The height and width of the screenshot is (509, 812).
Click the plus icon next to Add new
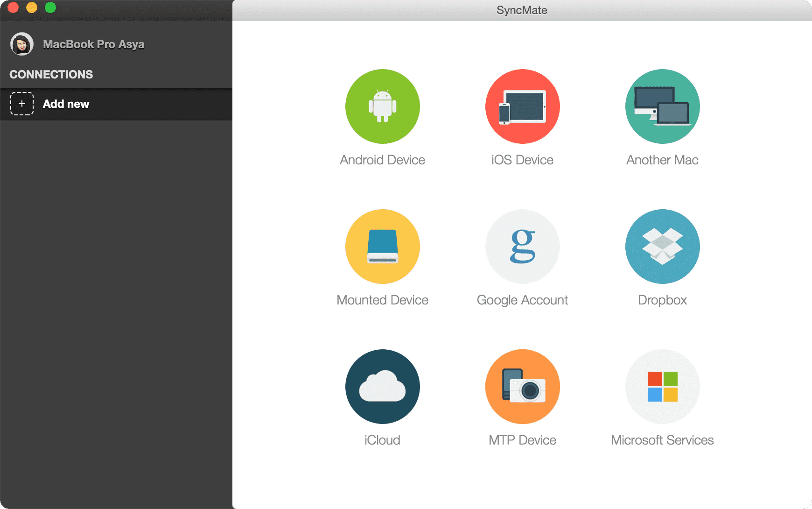tap(21, 104)
